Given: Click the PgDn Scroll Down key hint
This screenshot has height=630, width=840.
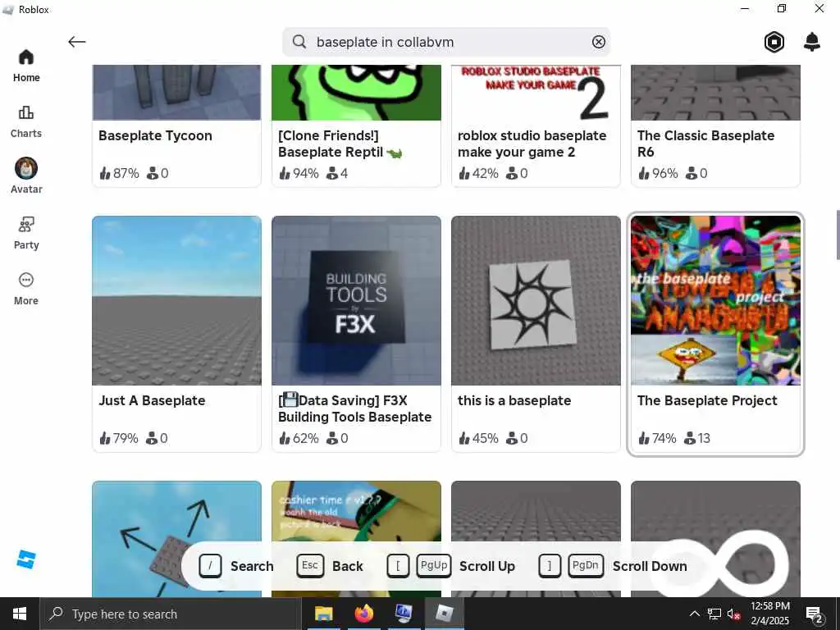Looking at the screenshot, I should (586, 566).
